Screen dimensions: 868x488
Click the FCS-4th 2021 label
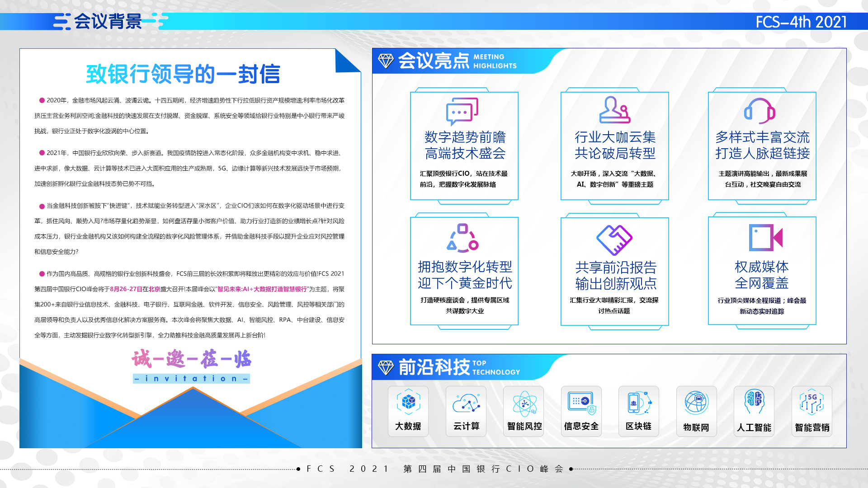click(x=801, y=22)
